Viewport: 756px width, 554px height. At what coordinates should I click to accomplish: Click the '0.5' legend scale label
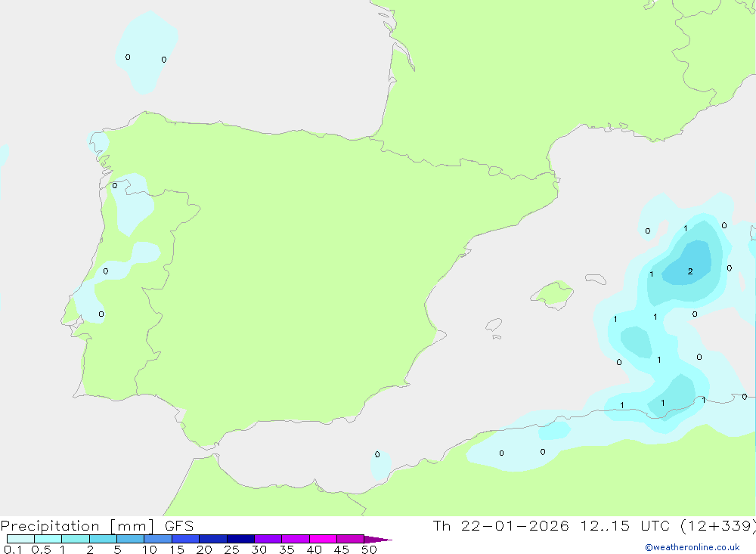click(41, 549)
